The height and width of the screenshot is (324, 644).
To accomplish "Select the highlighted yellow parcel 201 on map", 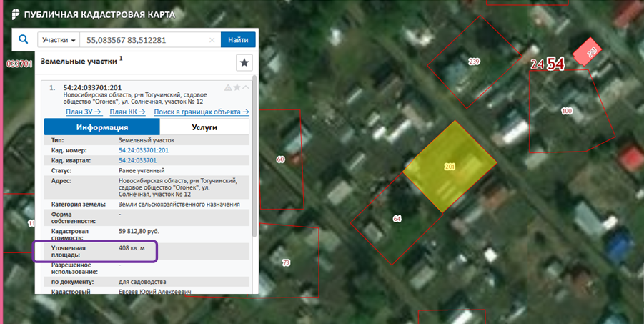I will (x=450, y=167).
